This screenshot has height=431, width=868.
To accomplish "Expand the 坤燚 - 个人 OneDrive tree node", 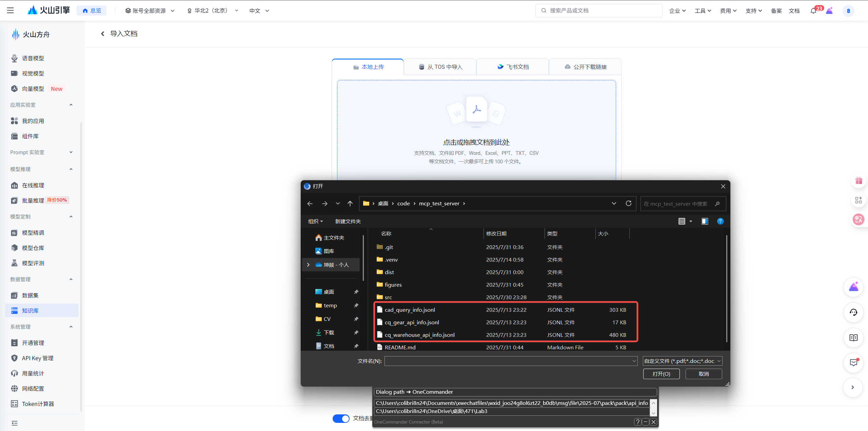I will click(308, 265).
